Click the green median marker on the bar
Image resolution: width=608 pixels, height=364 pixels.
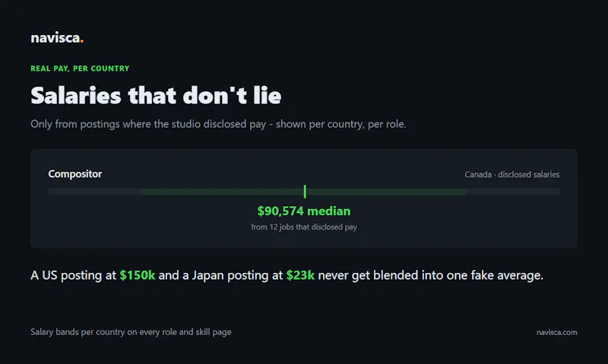pyautogui.click(x=305, y=191)
